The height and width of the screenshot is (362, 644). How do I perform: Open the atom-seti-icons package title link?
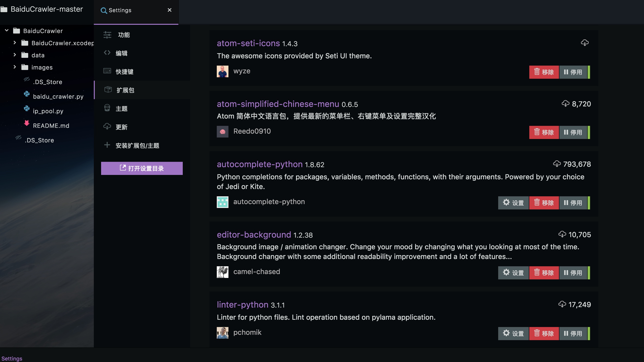(x=248, y=43)
